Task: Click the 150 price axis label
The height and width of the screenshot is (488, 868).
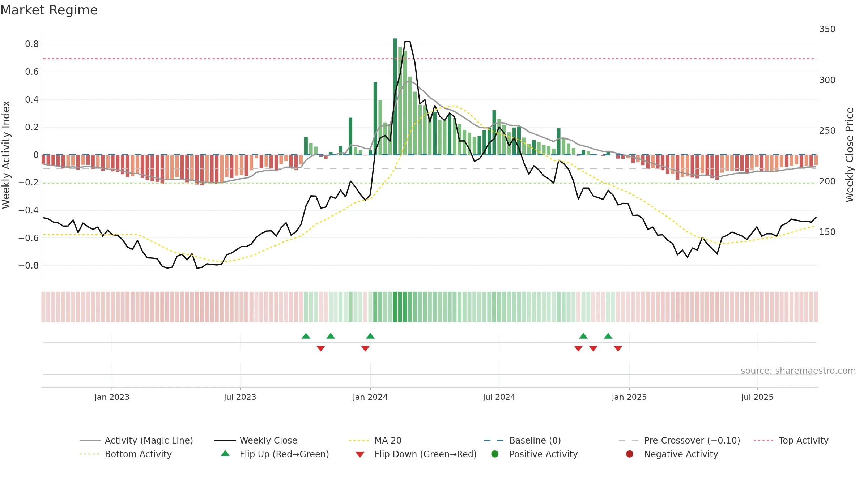Action: point(827,232)
